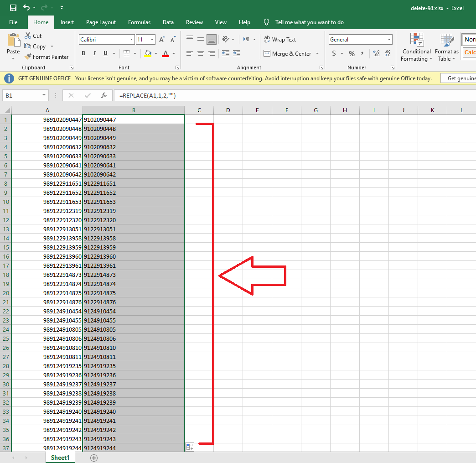
Task: Open the Formulas ribbon tab
Action: tap(139, 22)
